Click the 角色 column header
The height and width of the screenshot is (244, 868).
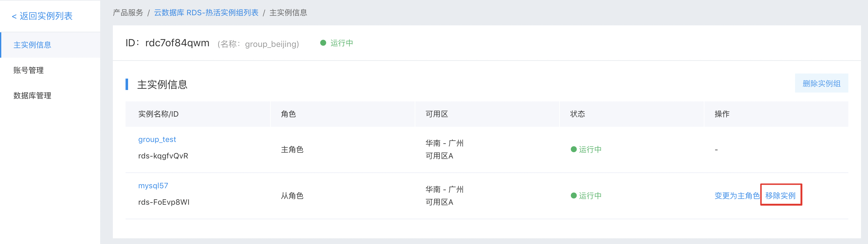point(288,114)
